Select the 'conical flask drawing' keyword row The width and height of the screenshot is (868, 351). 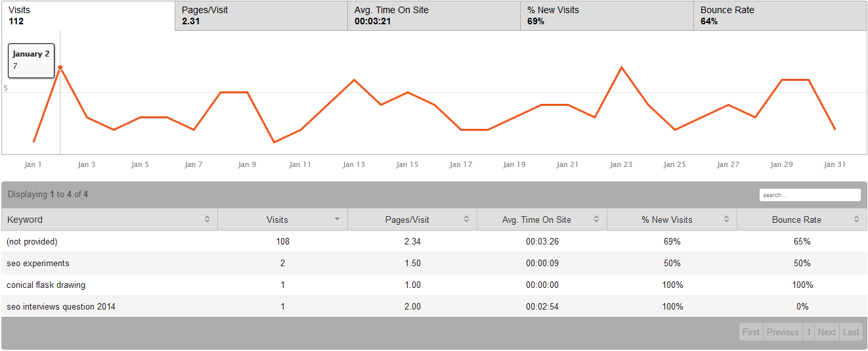point(46,285)
